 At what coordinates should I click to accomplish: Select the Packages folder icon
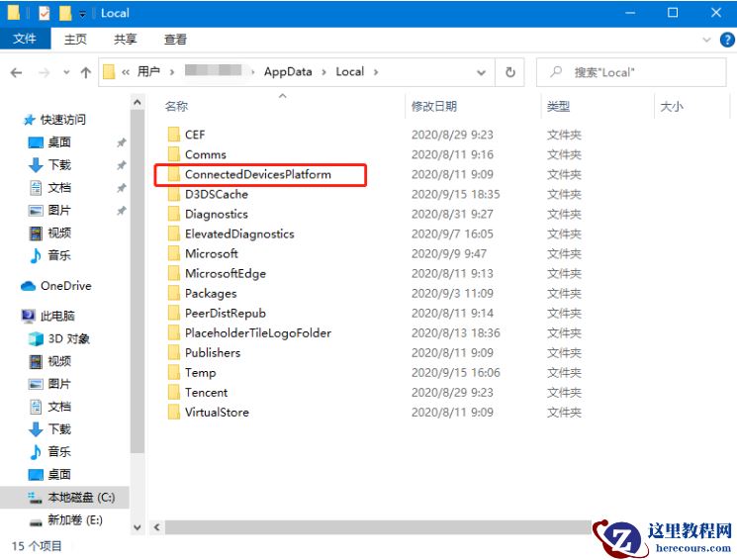click(x=174, y=294)
